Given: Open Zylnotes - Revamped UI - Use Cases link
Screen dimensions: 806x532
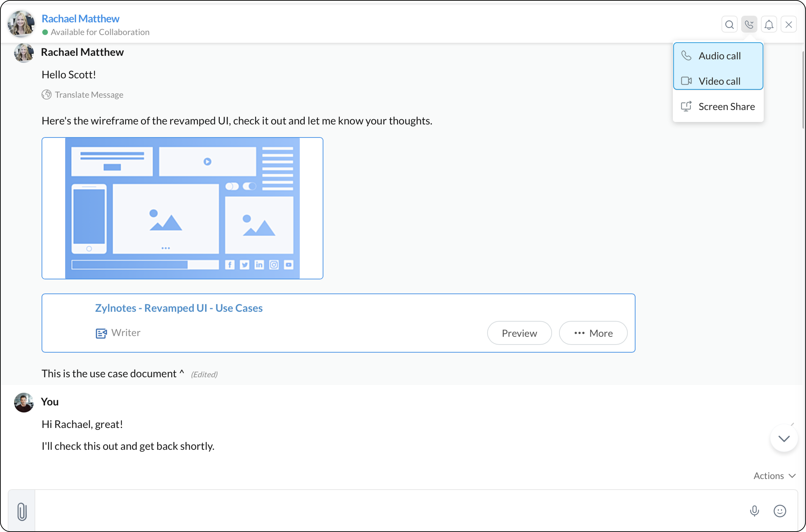Looking at the screenshot, I should [x=178, y=308].
